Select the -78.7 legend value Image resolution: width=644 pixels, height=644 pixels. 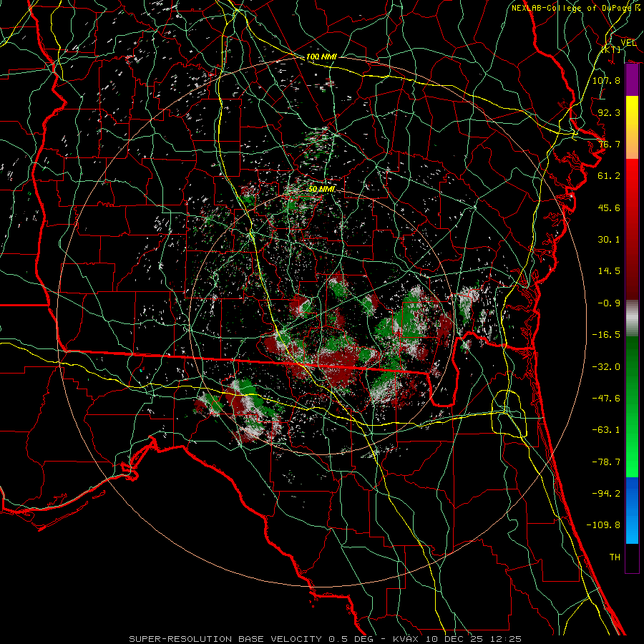click(606, 462)
